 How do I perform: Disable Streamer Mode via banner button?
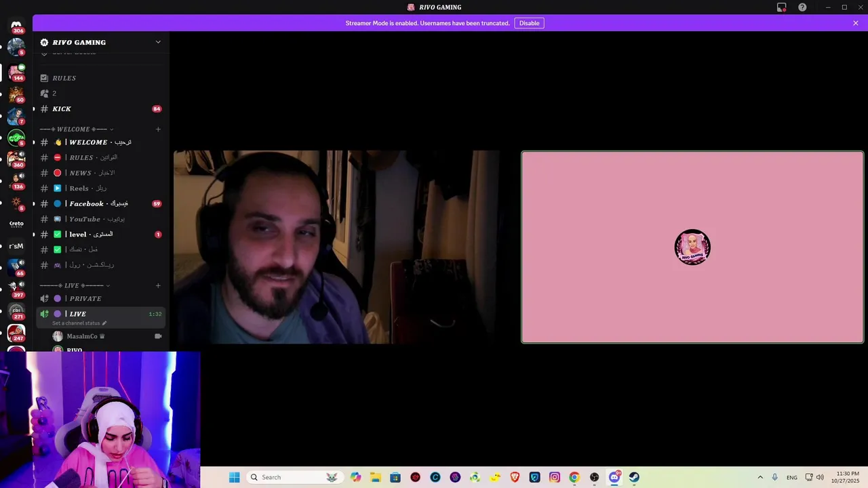(x=529, y=23)
